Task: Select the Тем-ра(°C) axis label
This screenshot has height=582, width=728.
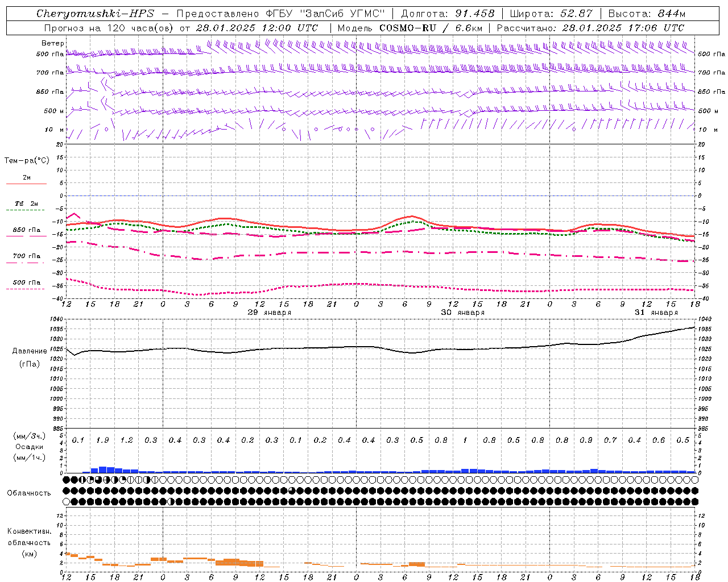Action: (x=27, y=161)
